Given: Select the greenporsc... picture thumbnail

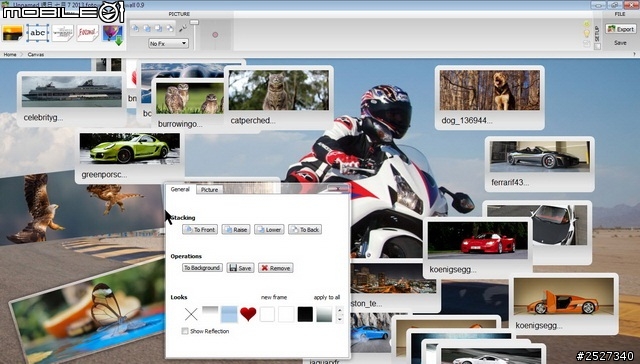Looking at the screenshot, I should tap(130, 155).
